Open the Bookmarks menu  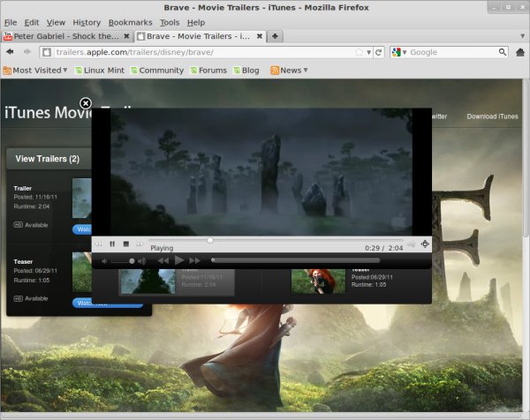pyautogui.click(x=130, y=21)
